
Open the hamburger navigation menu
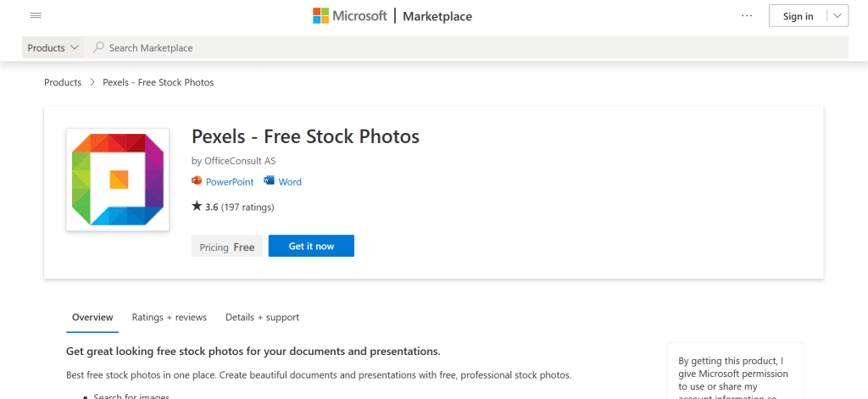tap(36, 16)
